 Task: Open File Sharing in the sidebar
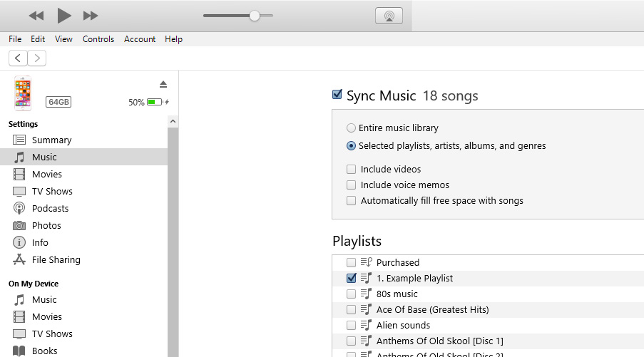point(56,259)
